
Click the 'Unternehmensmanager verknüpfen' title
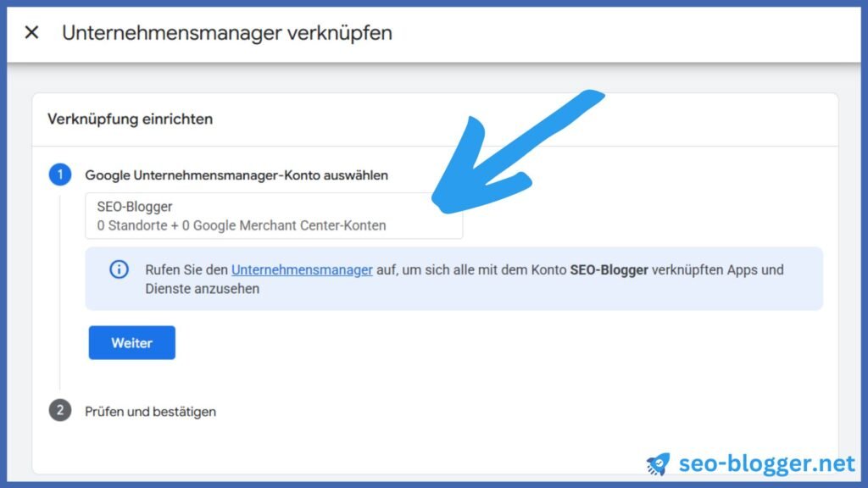(x=227, y=33)
